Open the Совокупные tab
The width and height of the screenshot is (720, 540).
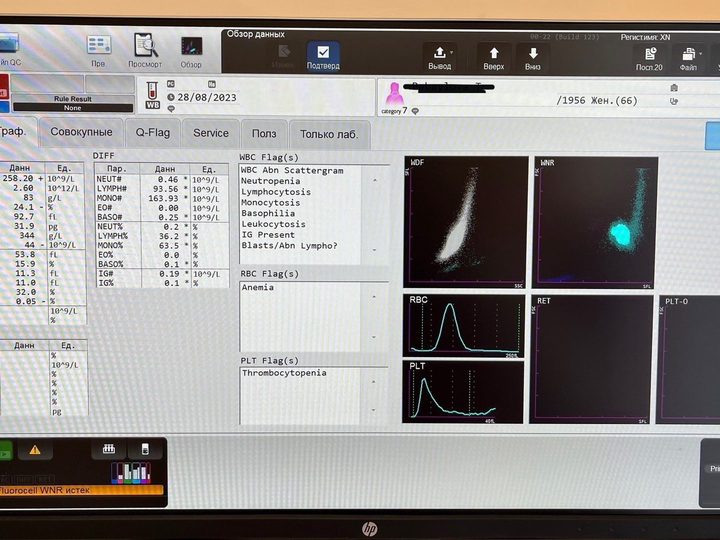coord(81,132)
